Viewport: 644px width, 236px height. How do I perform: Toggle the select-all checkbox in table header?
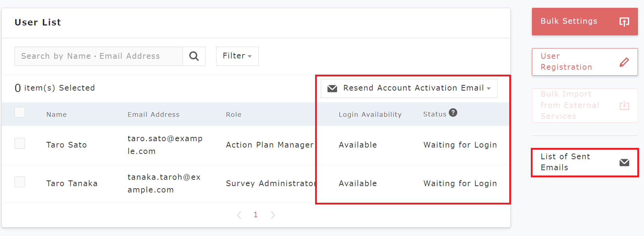(x=20, y=112)
